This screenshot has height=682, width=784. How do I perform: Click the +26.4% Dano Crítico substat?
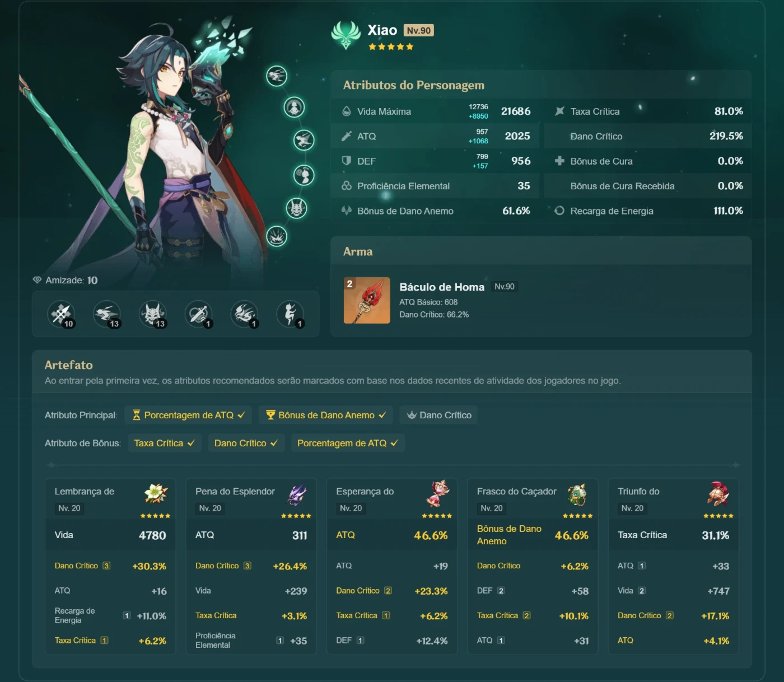pyautogui.click(x=290, y=566)
